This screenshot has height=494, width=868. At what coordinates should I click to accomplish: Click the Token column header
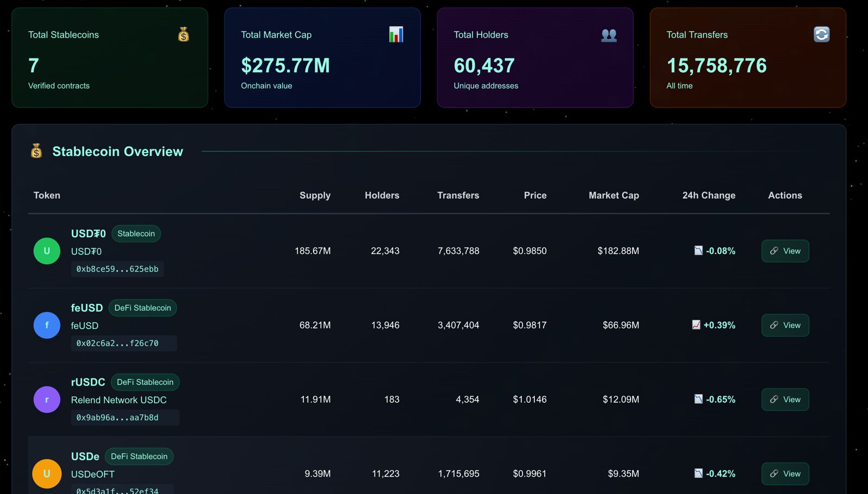pyautogui.click(x=47, y=195)
